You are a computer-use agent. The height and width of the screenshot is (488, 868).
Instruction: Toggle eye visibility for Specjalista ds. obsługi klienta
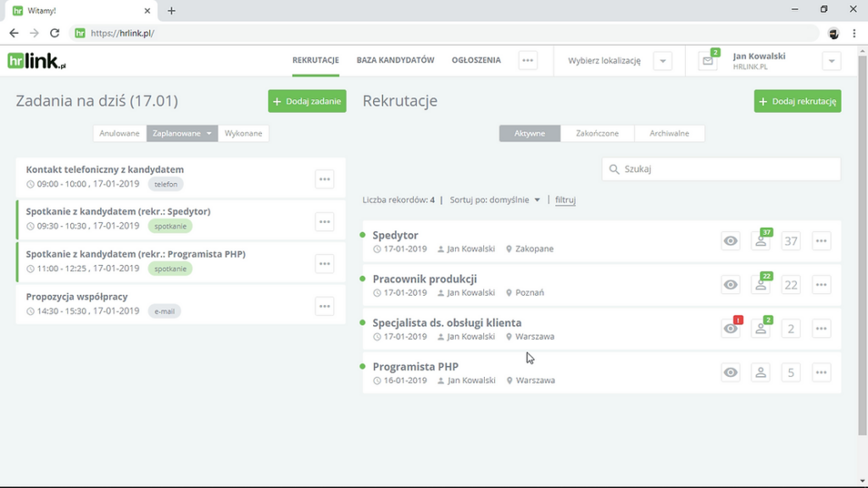tap(731, 329)
